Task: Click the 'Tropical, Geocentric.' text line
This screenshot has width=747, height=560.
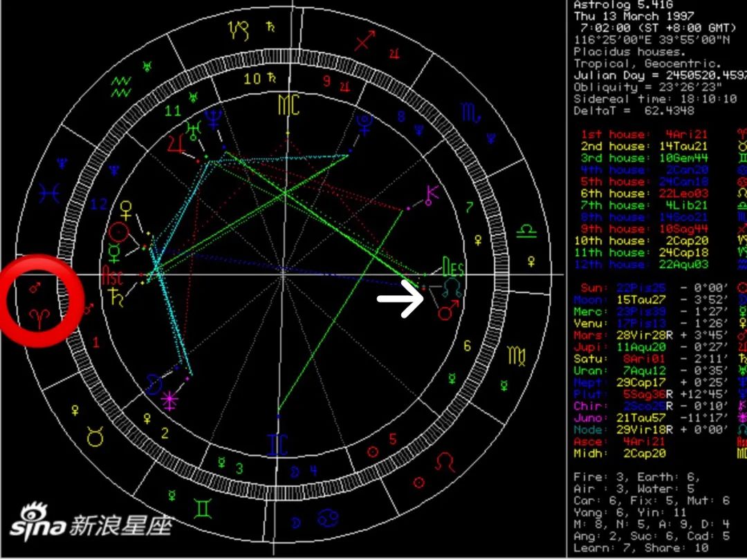Action: coord(647,64)
